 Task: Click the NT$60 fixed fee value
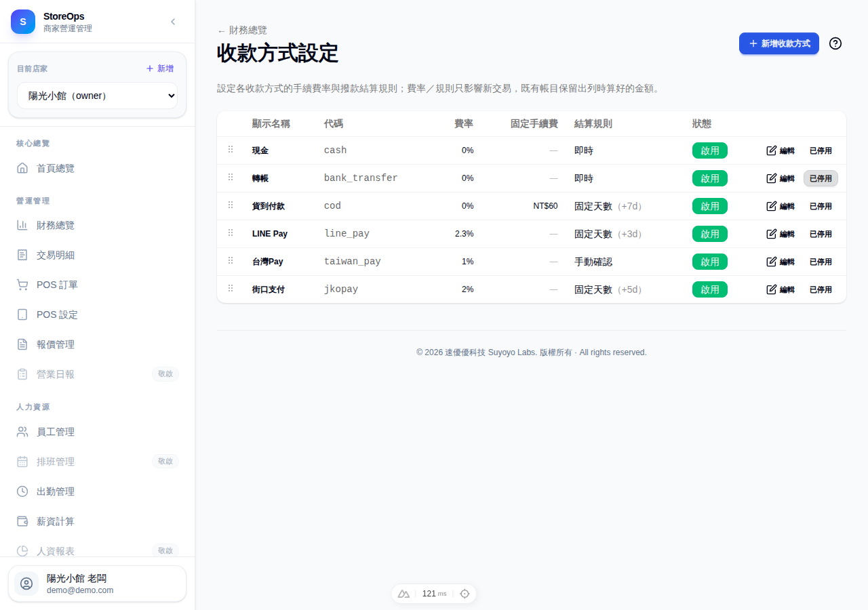tap(545, 205)
